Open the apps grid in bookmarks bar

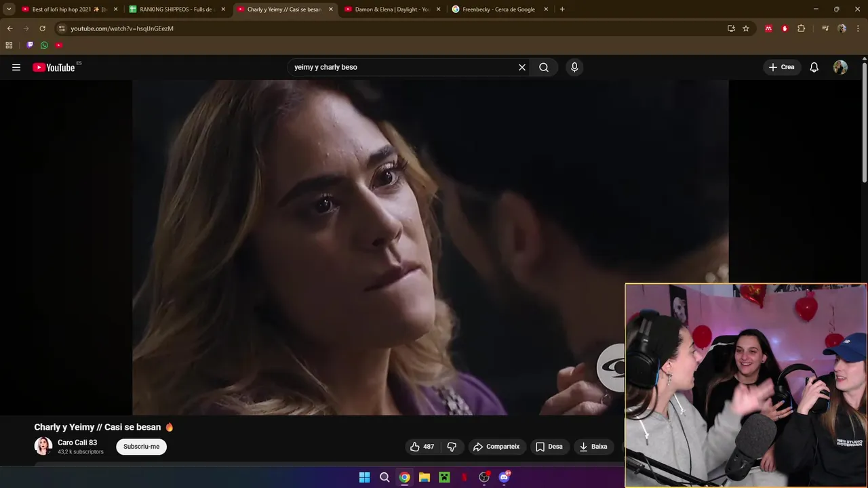point(9,45)
